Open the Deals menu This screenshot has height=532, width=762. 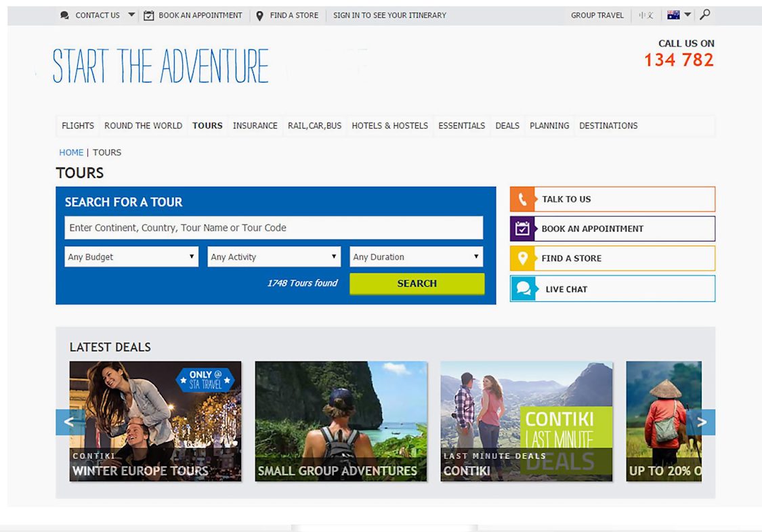tap(507, 126)
